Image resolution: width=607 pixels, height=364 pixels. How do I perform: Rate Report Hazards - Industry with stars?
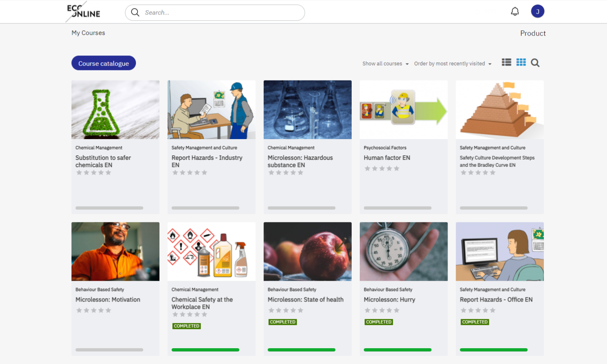190,173
